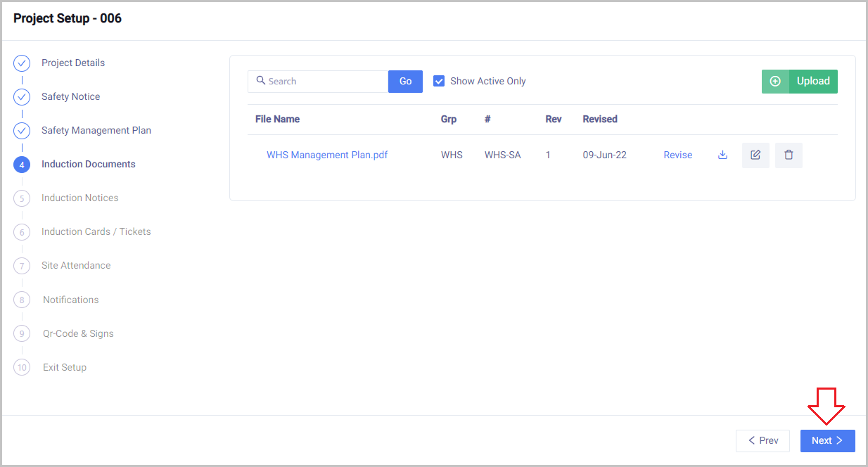
Task: Open WHS Management Plan.pdf file link
Action: (x=327, y=155)
